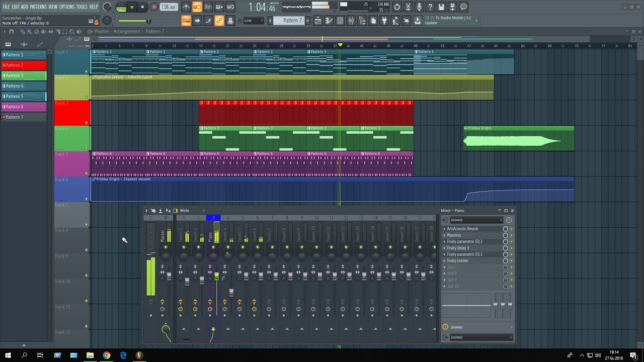
Task: Click the plugin plug icon in toolbar
Action: 384,21
